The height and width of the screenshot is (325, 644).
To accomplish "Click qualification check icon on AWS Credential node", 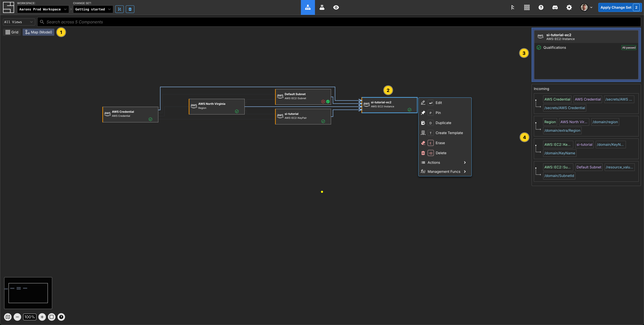I will coord(151,119).
